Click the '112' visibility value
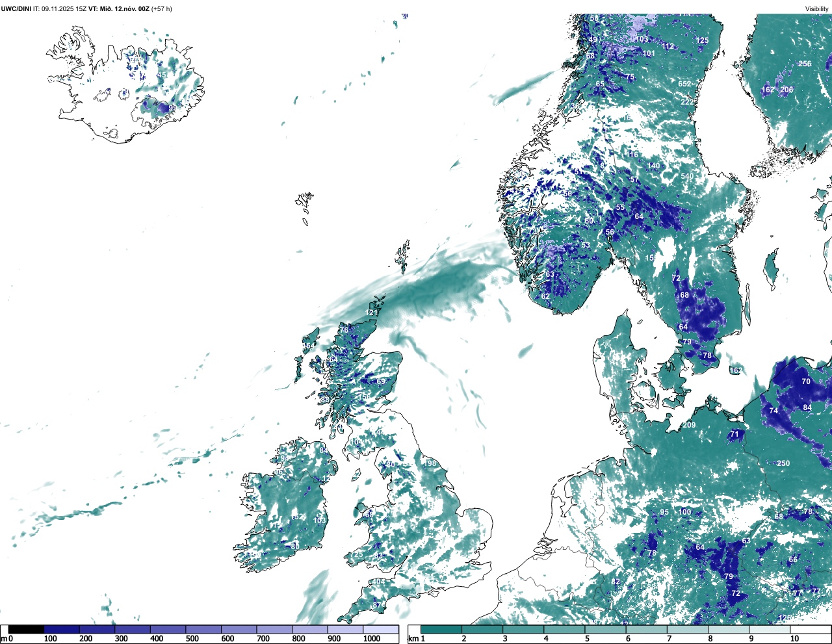832x644 pixels. point(668,46)
